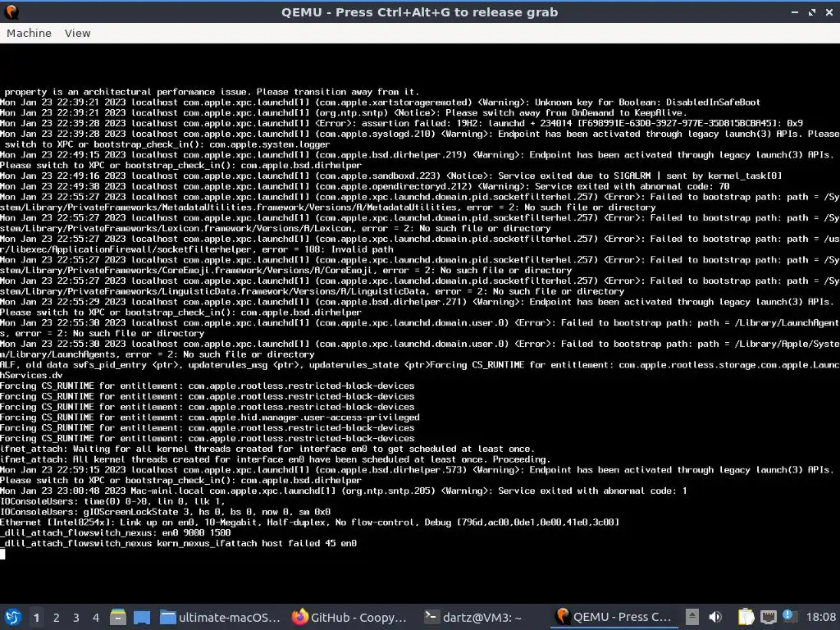The width and height of the screenshot is (840, 630).
Task: Click the network monitor tray icon
Action: point(768,617)
